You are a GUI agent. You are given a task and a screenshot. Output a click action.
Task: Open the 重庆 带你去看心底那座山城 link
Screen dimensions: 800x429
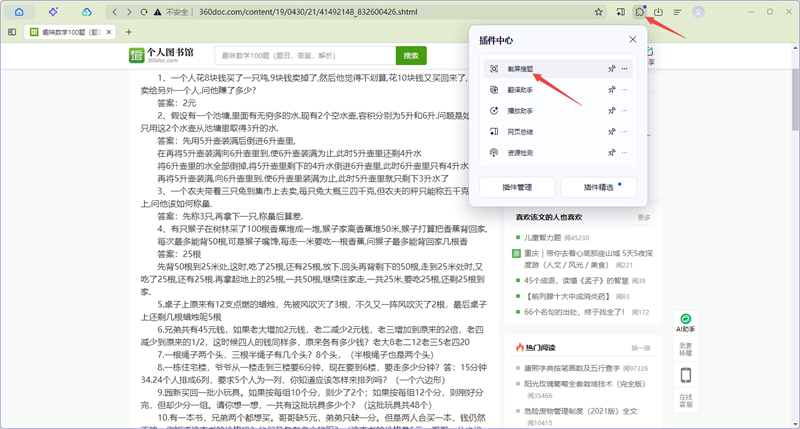[x=588, y=259]
